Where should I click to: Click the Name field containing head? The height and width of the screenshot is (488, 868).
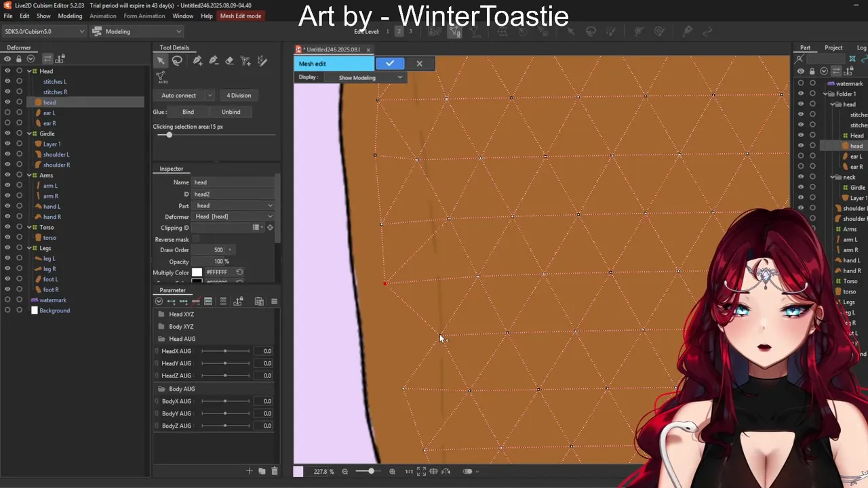[234, 182]
